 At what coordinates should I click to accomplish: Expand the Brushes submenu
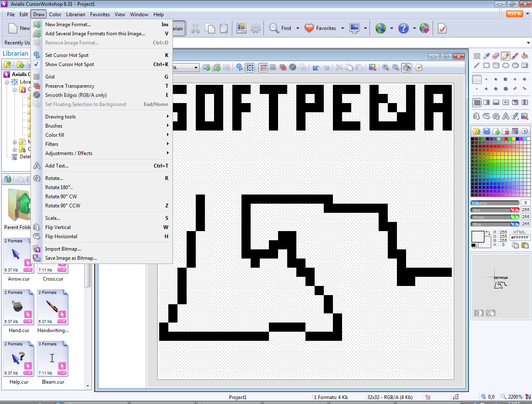[x=101, y=126]
